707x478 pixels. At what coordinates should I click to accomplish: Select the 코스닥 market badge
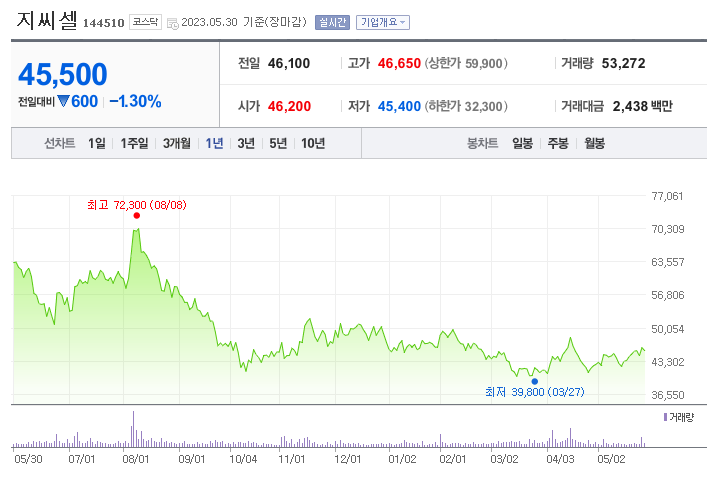(145, 22)
